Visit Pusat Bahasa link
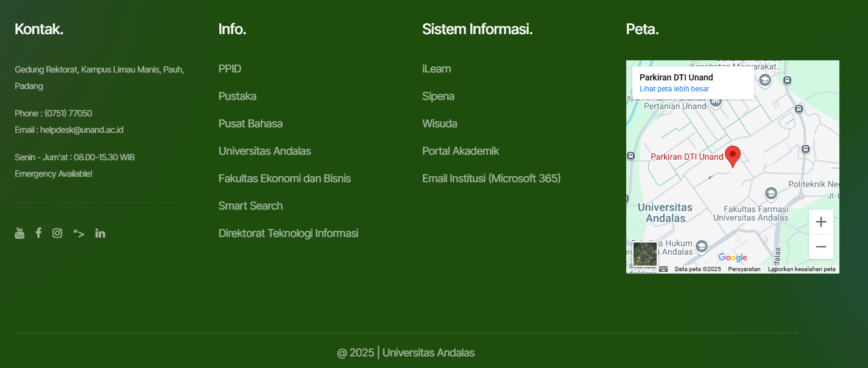868x368 pixels. point(250,124)
